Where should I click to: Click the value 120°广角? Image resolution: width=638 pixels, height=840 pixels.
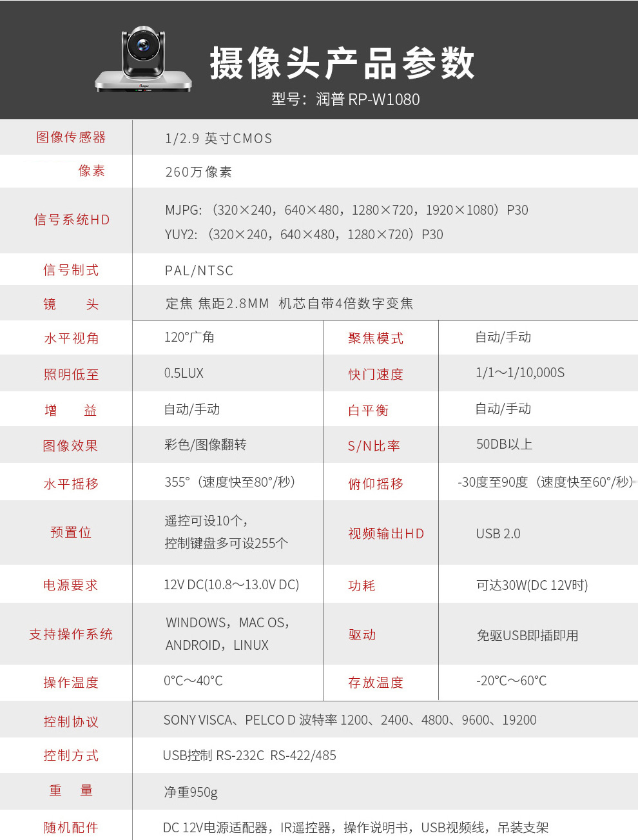(189, 337)
